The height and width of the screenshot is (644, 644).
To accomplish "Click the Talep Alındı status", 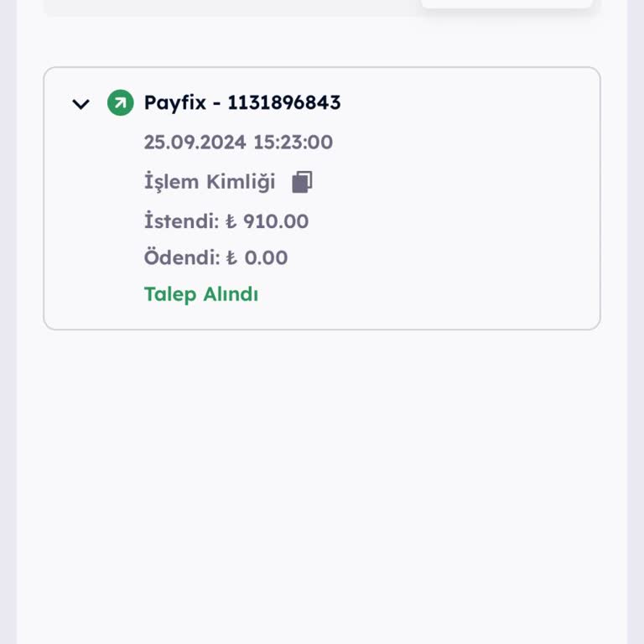I will pos(201,294).
